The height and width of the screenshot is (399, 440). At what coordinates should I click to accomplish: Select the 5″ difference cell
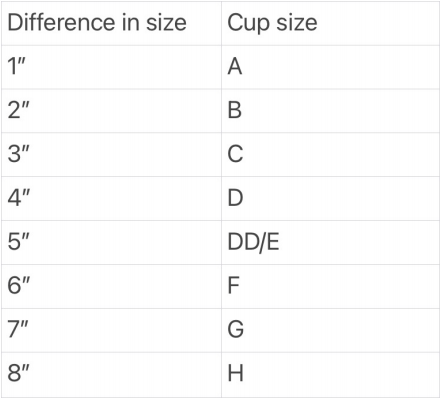click(111, 243)
